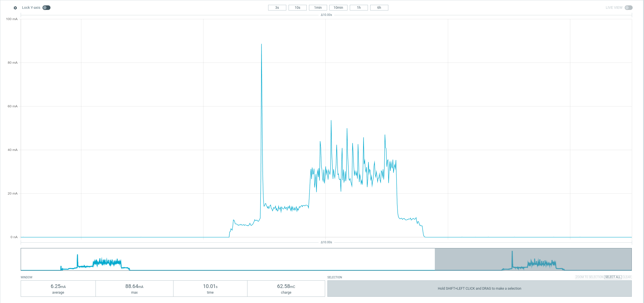
Task: Set time window to 10min
Action: point(338,8)
